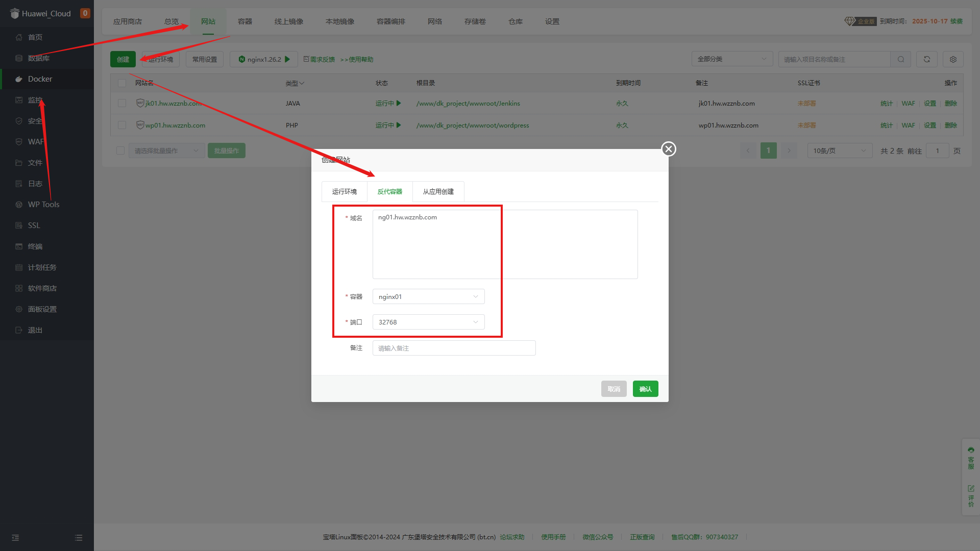The height and width of the screenshot is (551, 980).
Task: Click the 备注 remark input field
Action: [454, 348]
